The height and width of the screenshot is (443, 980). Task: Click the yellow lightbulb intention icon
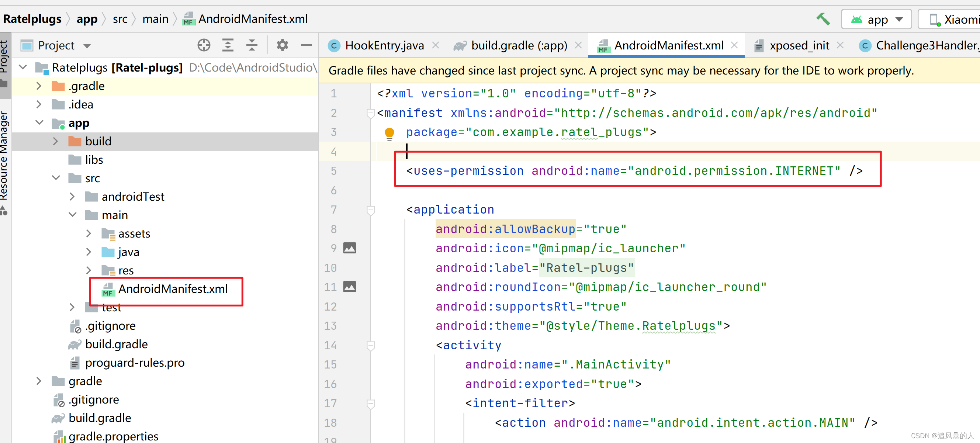(389, 133)
